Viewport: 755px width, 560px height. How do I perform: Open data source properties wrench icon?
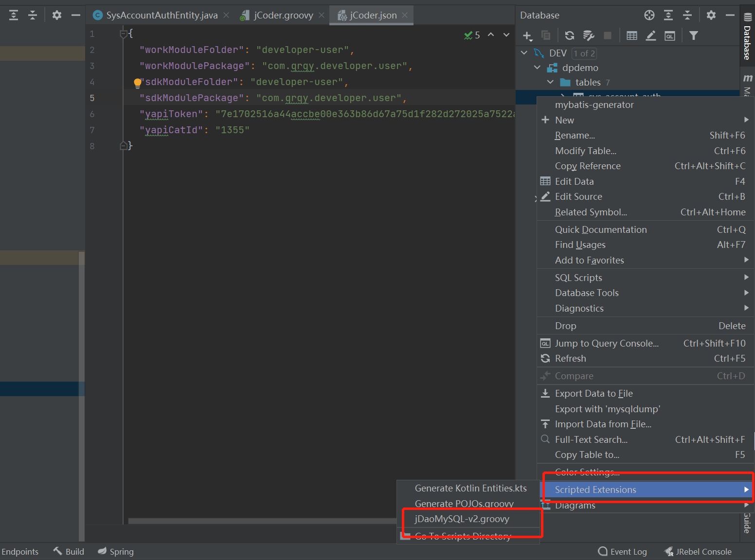point(589,35)
